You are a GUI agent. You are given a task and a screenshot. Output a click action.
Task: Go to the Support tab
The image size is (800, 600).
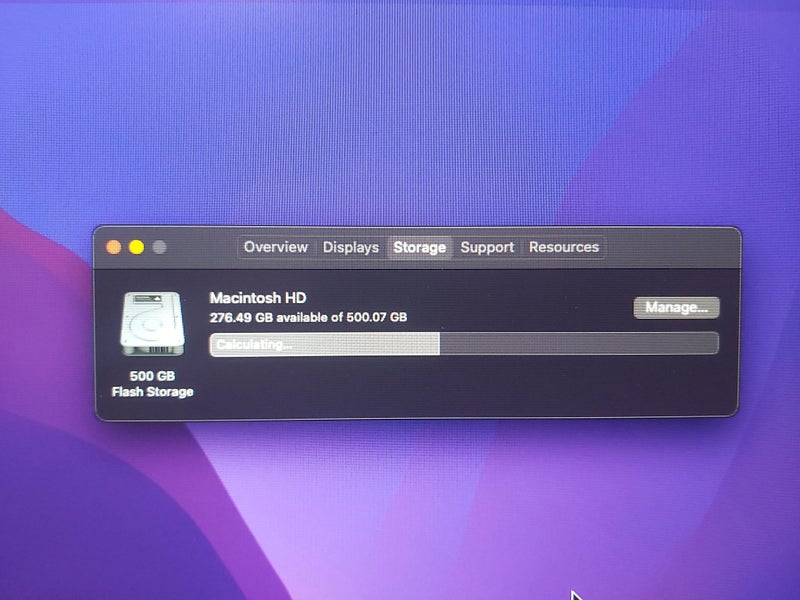[487, 247]
